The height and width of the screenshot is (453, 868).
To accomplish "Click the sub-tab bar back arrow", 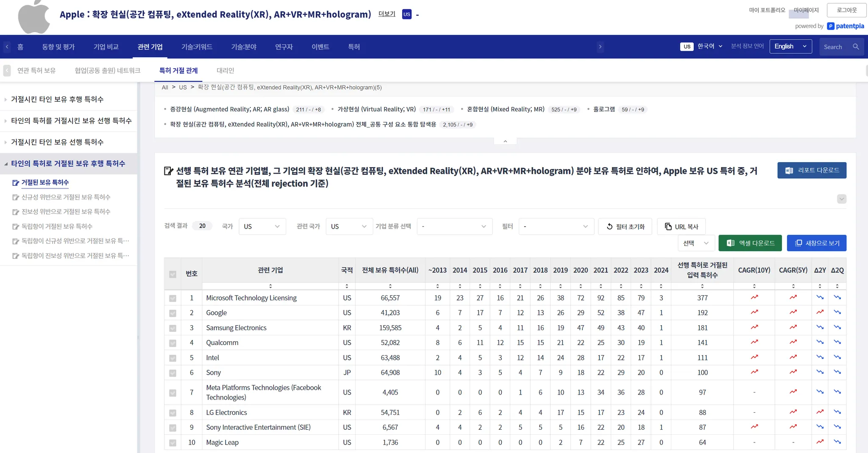I will pos(7,70).
